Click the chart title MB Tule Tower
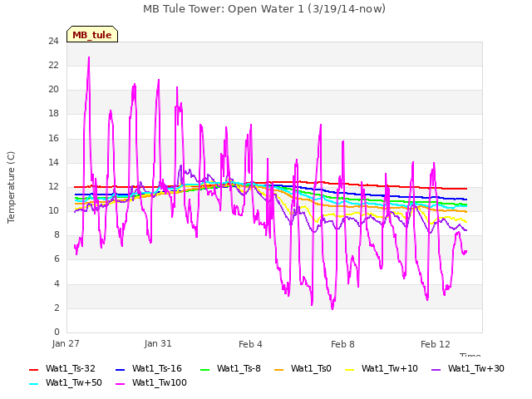Viewport: 532px width, 399px height. (264, 9)
